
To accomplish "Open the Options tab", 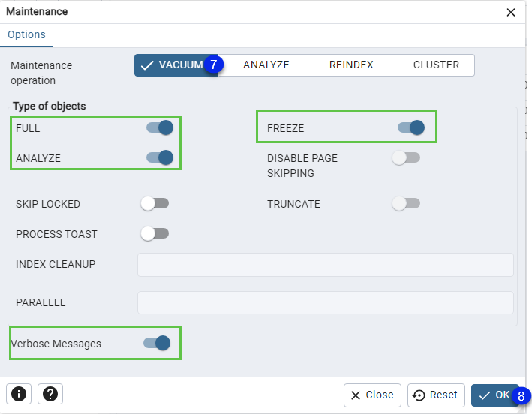I will coord(26,35).
